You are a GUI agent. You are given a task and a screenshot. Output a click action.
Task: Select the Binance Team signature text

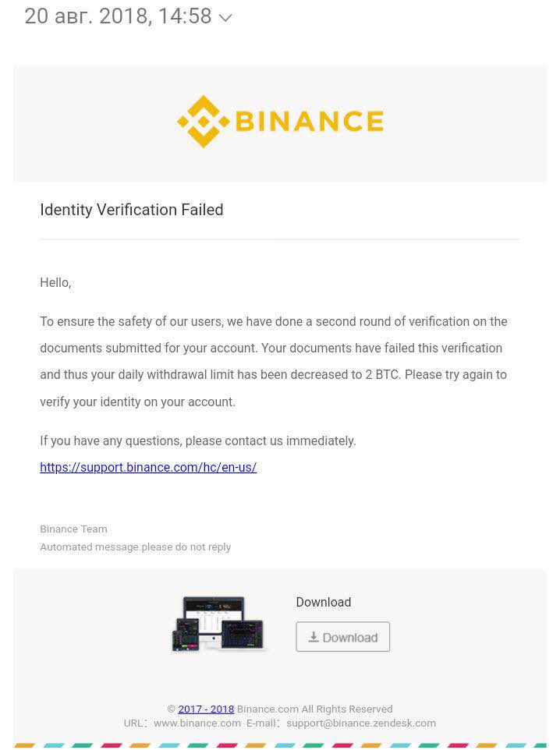74,529
